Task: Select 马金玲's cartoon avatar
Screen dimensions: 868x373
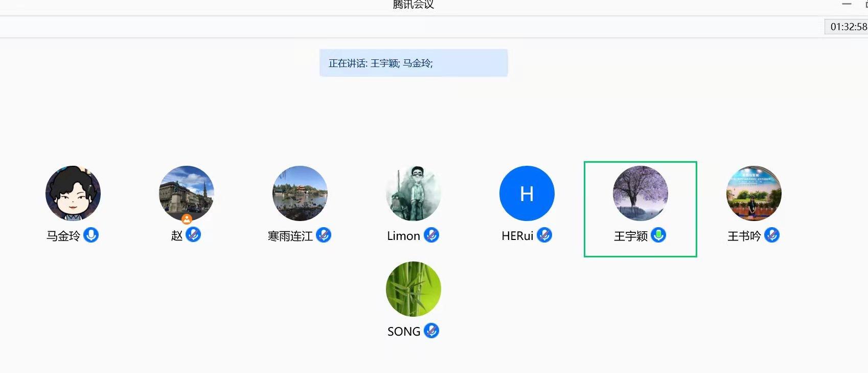Action: [x=73, y=193]
